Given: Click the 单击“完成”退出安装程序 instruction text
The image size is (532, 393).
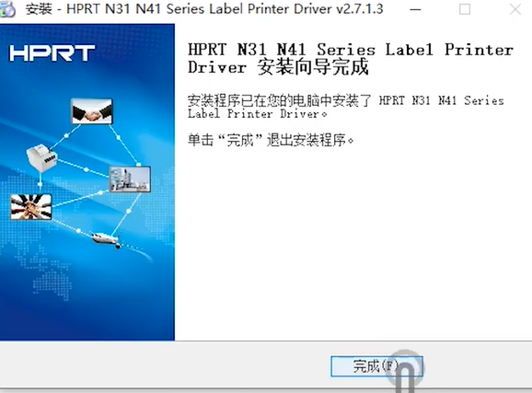Looking at the screenshot, I should (271, 140).
